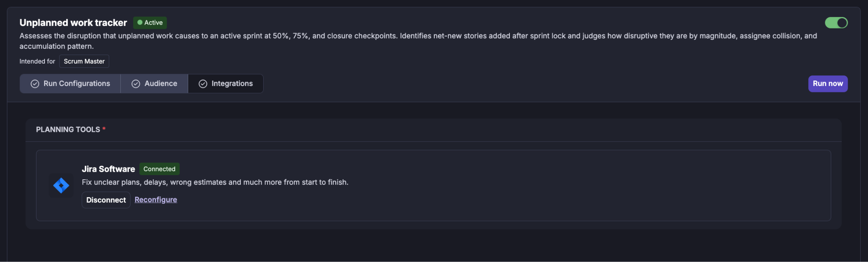
Task: Click the checkmark icon beside Audience
Action: click(136, 84)
